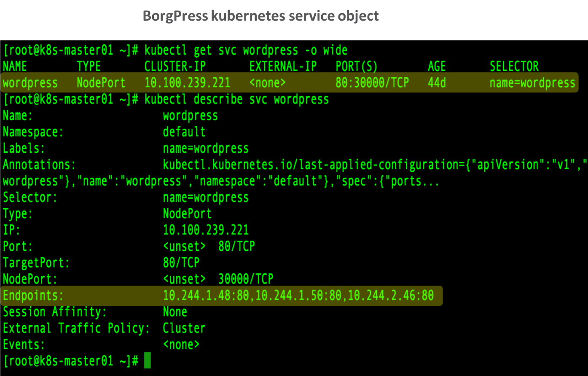
Task: Click the Session Affinity 'None' value
Action: (175, 312)
